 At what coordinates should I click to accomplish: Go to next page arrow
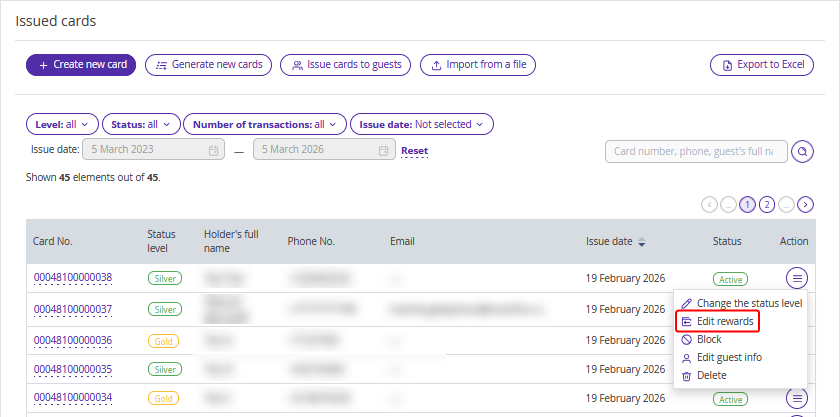click(x=805, y=204)
